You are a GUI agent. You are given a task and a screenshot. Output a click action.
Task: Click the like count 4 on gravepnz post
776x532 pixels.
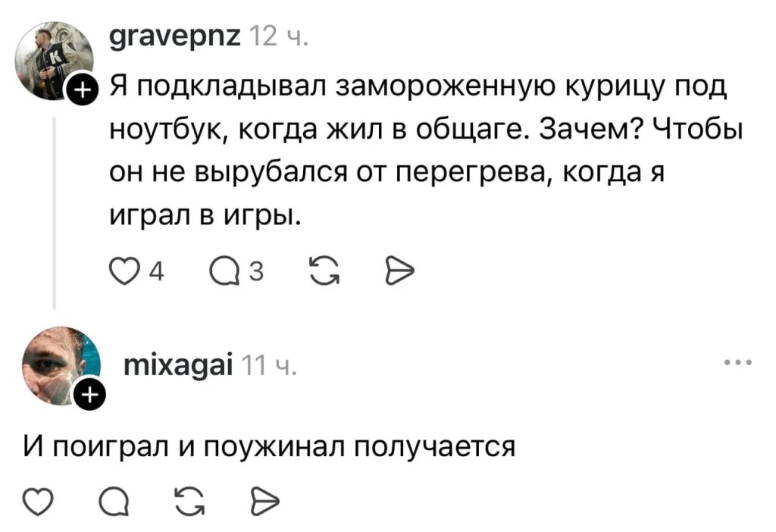point(156,272)
